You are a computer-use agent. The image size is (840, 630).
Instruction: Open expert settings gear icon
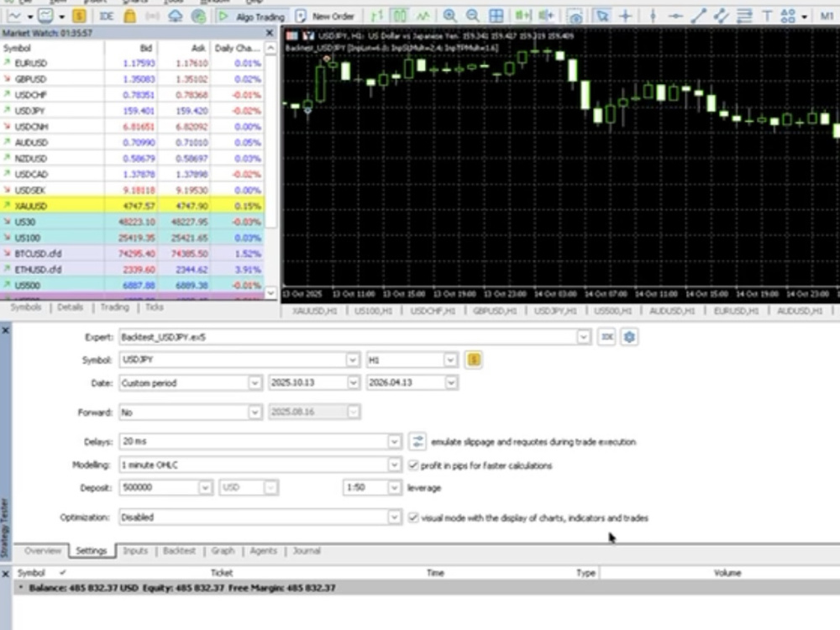(x=629, y=337)
